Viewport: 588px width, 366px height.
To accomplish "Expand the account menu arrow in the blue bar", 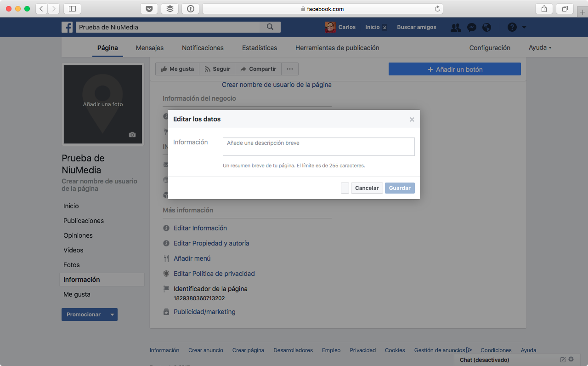I will pyautogui.click(x=524, y=27).
